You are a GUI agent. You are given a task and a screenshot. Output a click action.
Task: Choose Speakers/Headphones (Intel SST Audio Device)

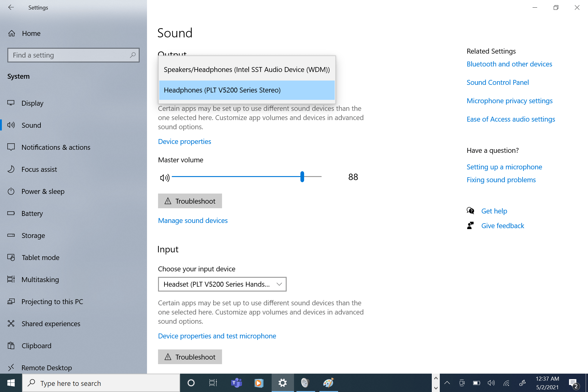click(x=247, y=70)
